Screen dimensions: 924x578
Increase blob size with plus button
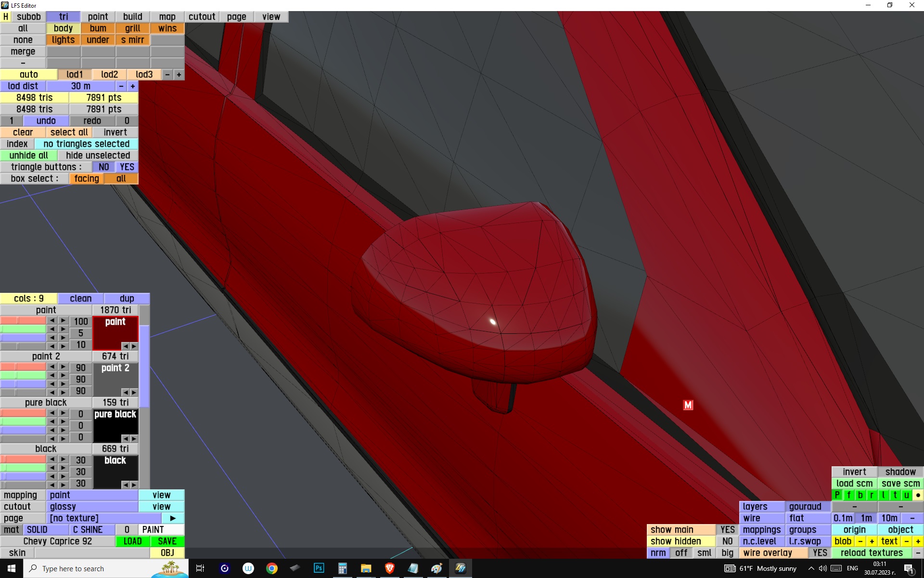872,541
